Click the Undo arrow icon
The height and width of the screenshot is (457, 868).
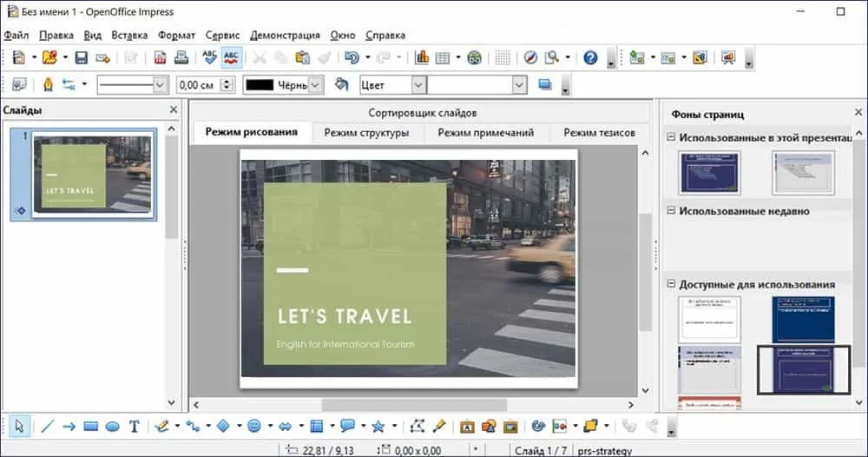click(352, 57)
